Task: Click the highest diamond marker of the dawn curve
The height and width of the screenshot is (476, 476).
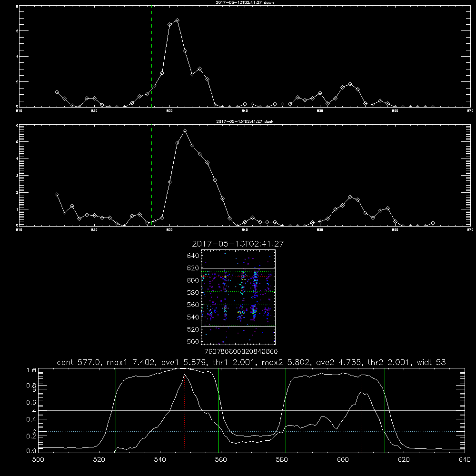Action: (x=177, y=20)
